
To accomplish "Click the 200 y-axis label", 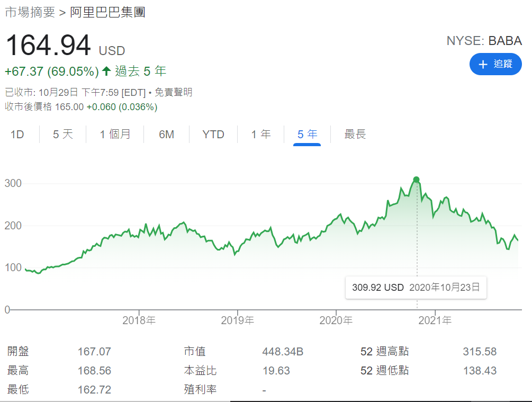I will point(13,226).
